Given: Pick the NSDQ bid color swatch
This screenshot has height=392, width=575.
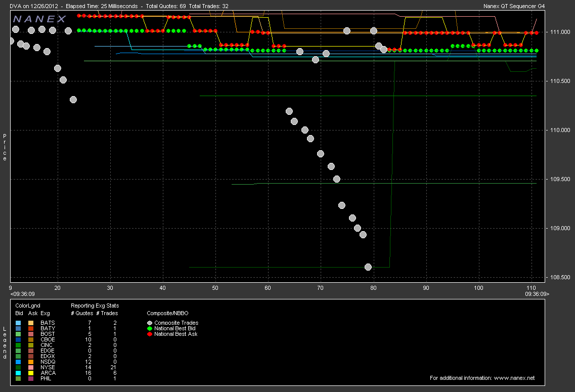Looking at the screenshot, I should pyautogui.click(x=18, y=362).
